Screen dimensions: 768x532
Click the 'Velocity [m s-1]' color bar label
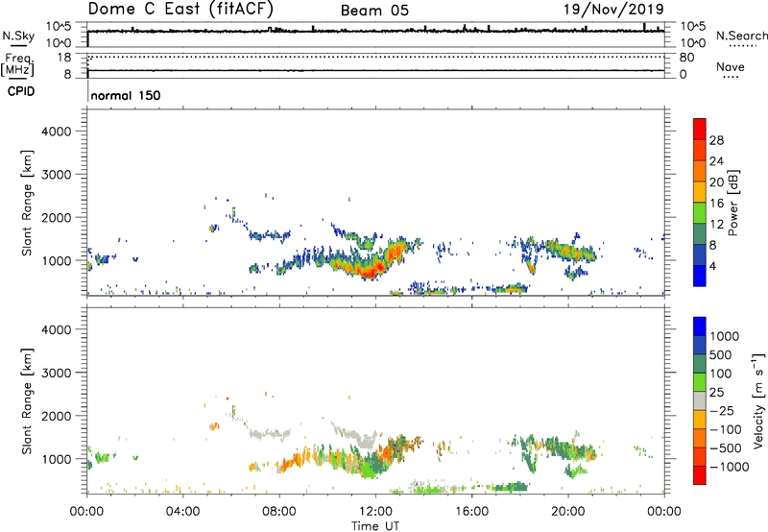[758, 400]
